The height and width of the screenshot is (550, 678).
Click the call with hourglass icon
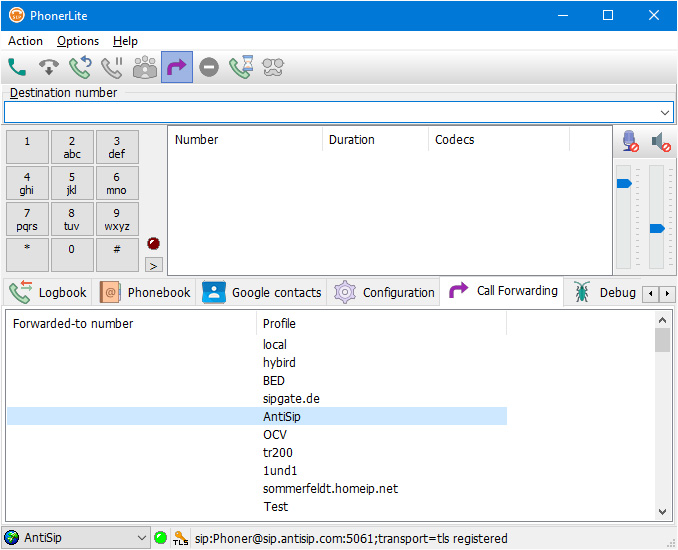coord(241,67)
